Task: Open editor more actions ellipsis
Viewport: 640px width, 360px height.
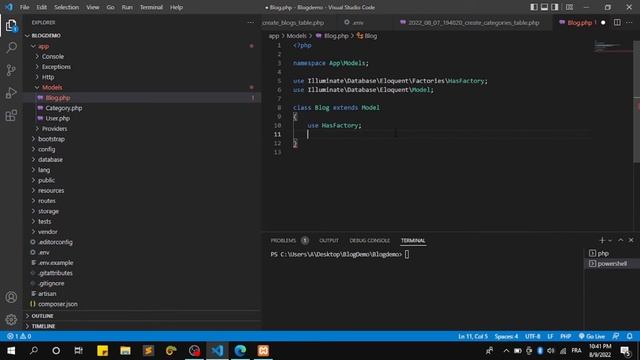Action: pyautogui.click(x=629, y=22)
